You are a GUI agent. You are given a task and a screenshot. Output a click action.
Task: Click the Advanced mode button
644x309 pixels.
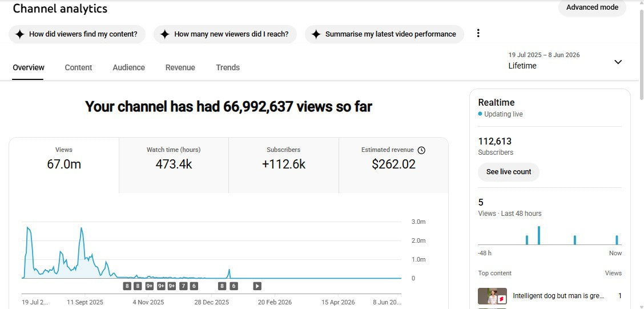[592, 7]
